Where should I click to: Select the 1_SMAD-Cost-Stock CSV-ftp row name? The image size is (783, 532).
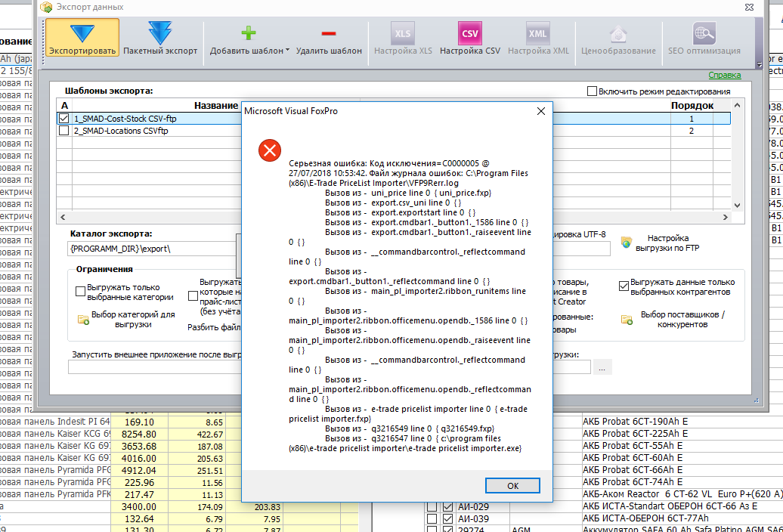(125, 119)
